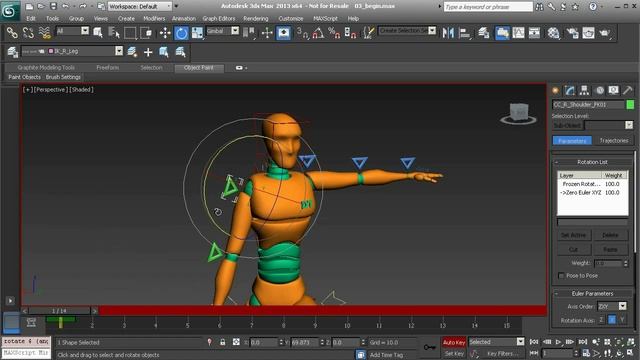
Task: Open the All selection filter dropdown
Action: [72, 31]
